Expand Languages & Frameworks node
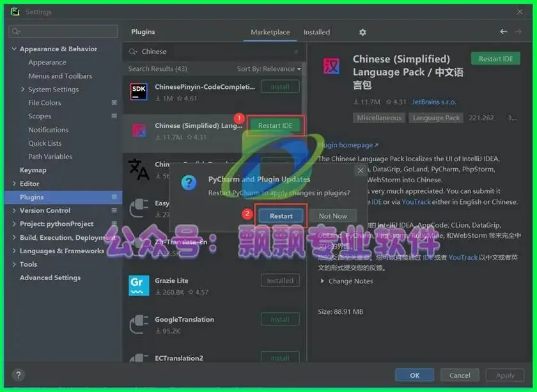 pos(14,251)
